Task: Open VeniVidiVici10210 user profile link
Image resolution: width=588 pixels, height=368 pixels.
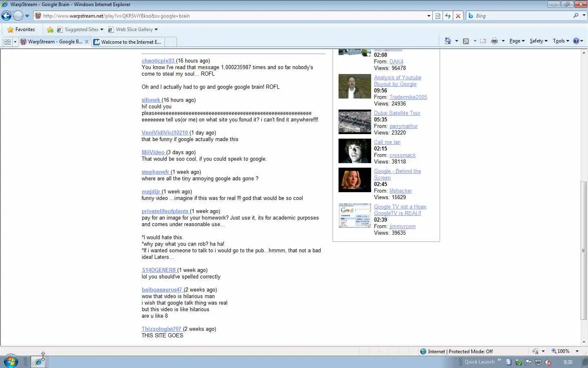Action: point(165,132)
